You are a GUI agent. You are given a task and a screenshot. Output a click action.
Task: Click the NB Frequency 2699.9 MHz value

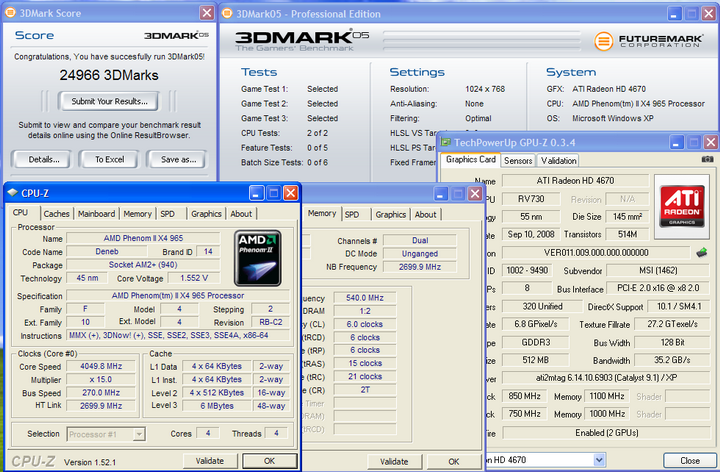(420, 267)
